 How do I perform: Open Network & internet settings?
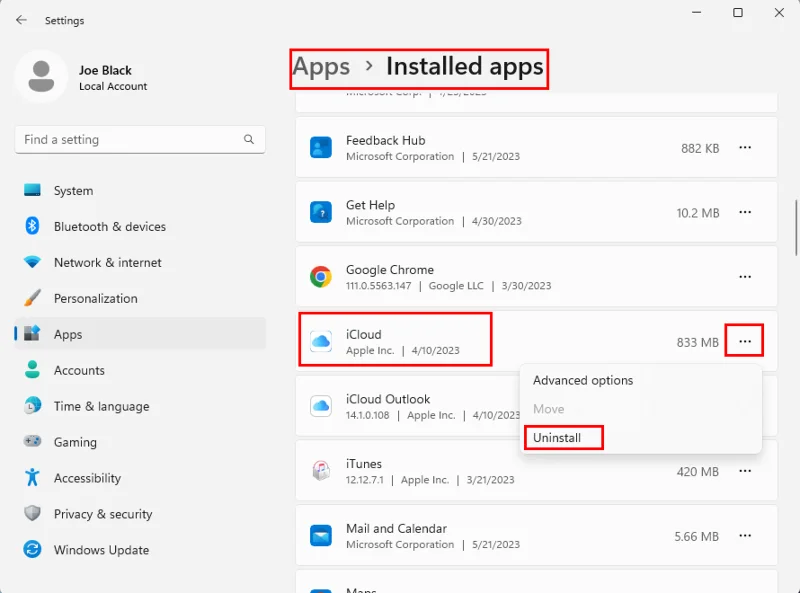click(x=140, y=262)
